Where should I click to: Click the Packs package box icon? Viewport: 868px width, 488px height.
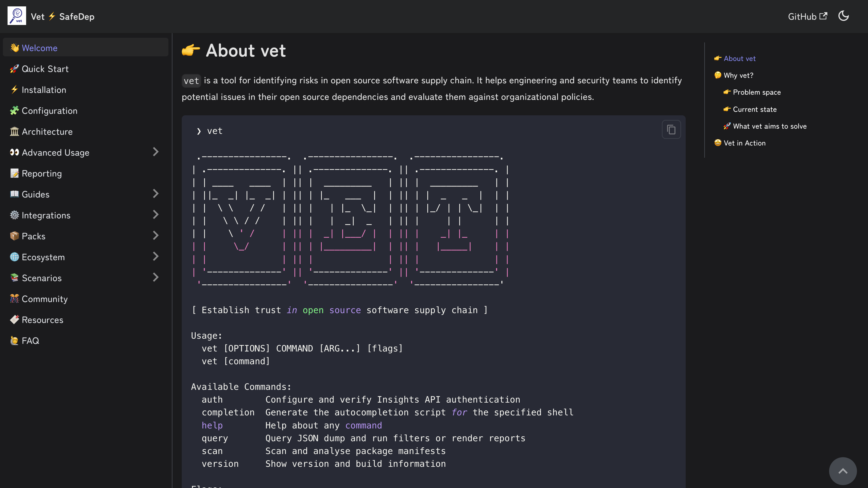(x=15, y=236)
